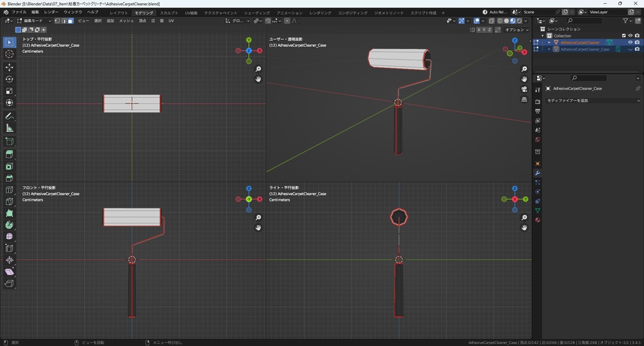Viewport: 644px width, 346px height.
Task: Uncheck the Collection exclude checkbox
Action: tap(624, 36)
